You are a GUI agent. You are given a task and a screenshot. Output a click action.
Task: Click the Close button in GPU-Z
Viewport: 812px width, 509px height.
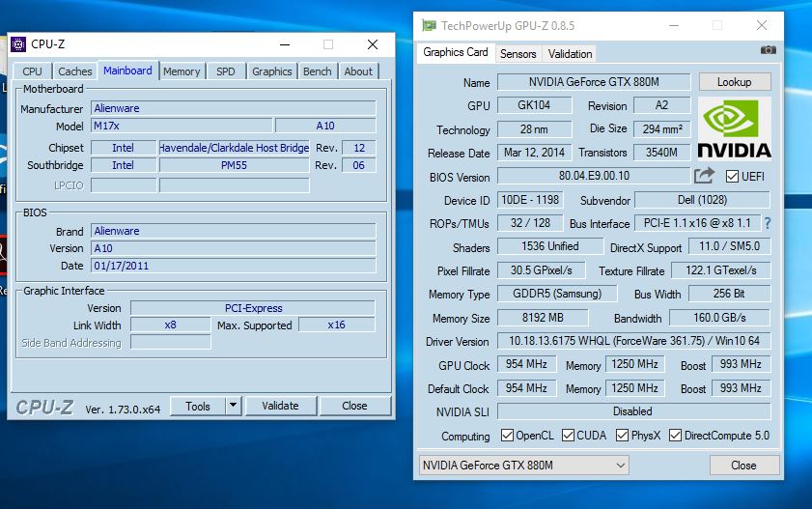point(743,465)
